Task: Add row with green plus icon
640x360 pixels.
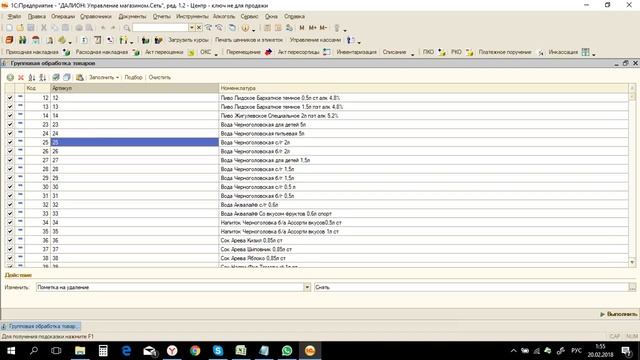Action: click(10, 77)
